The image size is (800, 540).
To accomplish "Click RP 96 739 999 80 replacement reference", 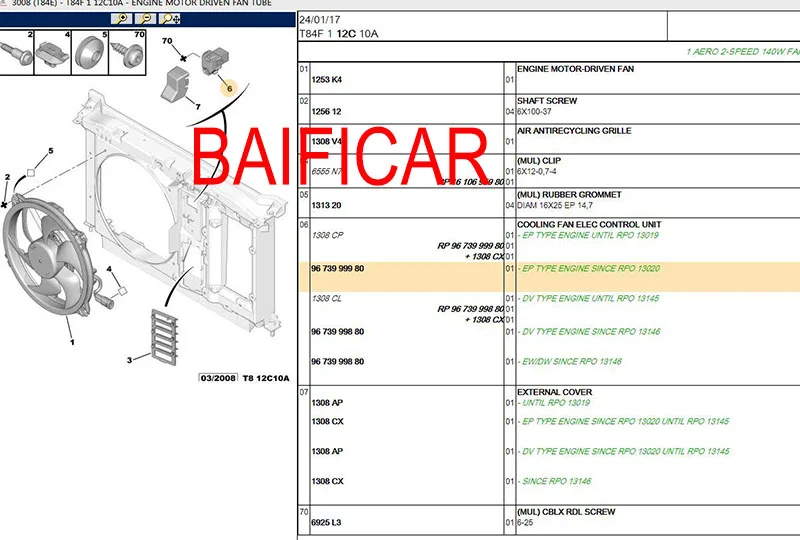I will click(x=470, y=246).
